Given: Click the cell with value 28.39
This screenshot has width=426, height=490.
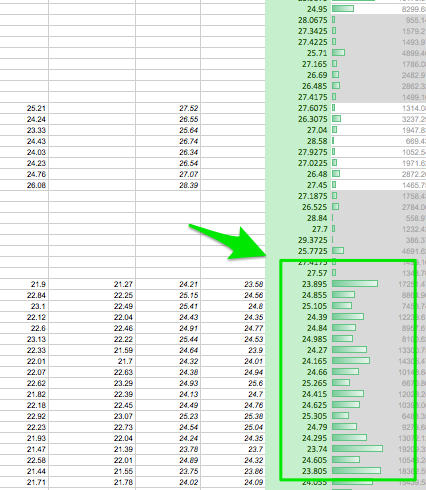Looking at the screenshot, I should (x=168, y=185).
